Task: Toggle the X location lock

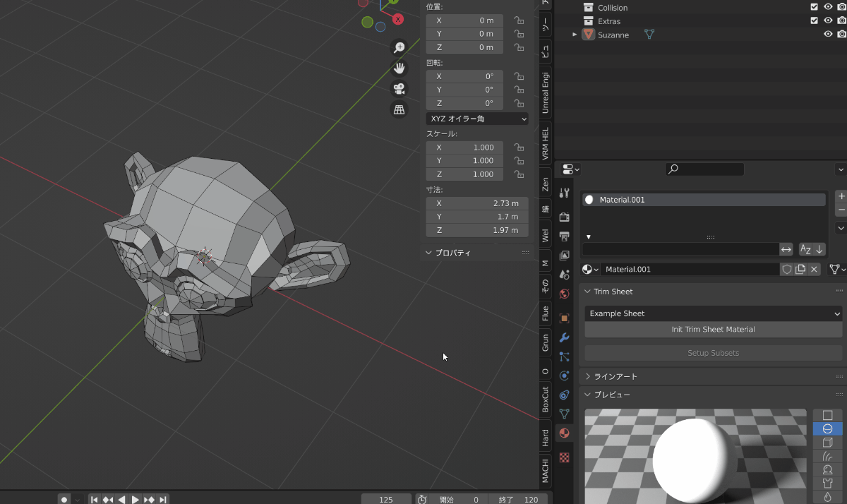Action: tap(519, 20)
